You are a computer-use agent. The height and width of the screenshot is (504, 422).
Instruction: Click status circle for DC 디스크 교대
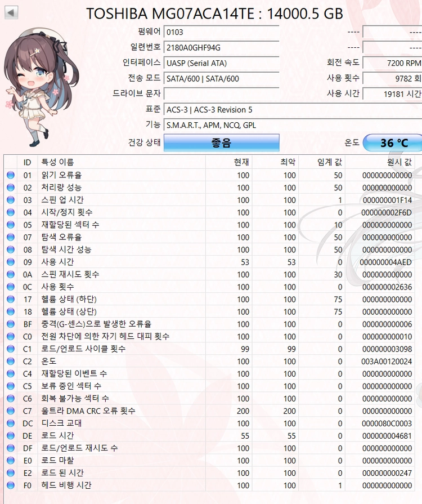point(11,423)
